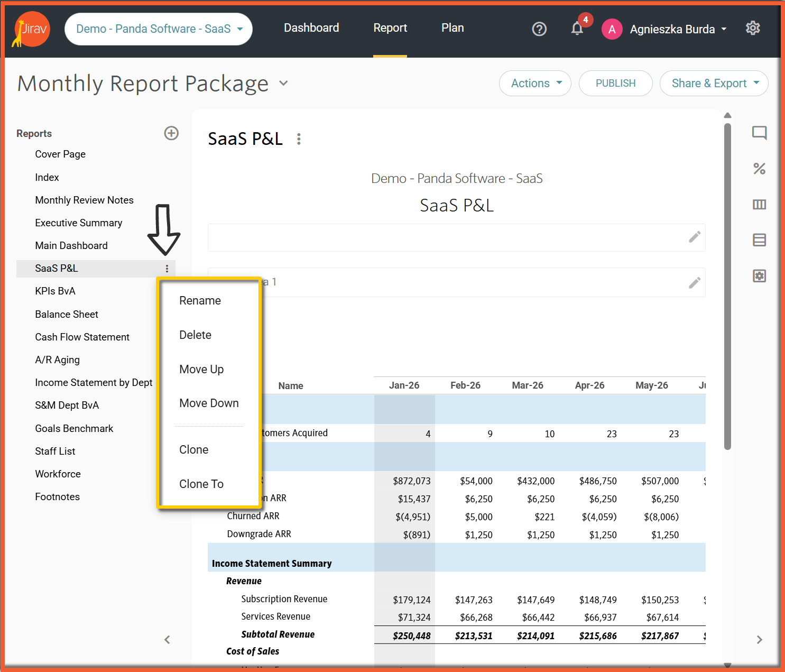Select Rename in the context menu

click(200, 300)
